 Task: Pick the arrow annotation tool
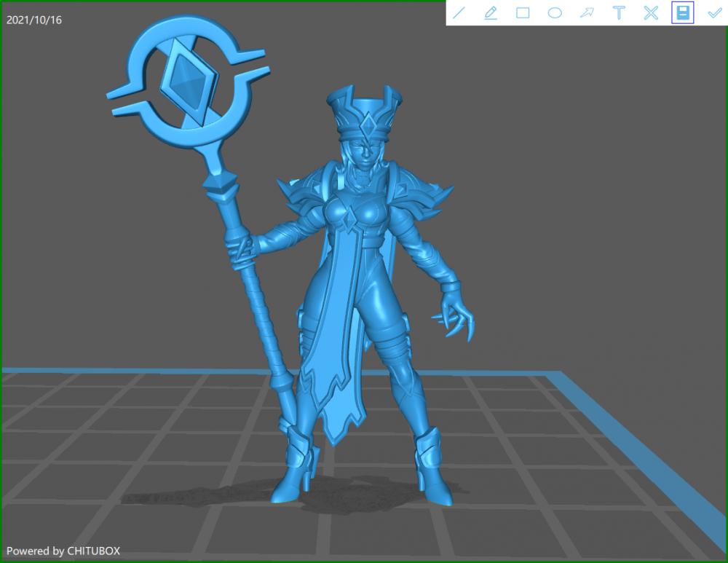click(587, 12)
